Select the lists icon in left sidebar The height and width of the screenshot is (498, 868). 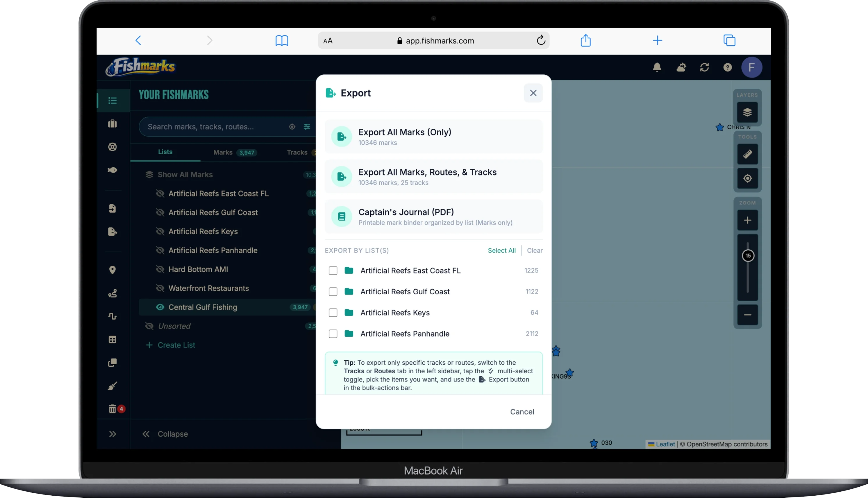(x=112, y=101)
